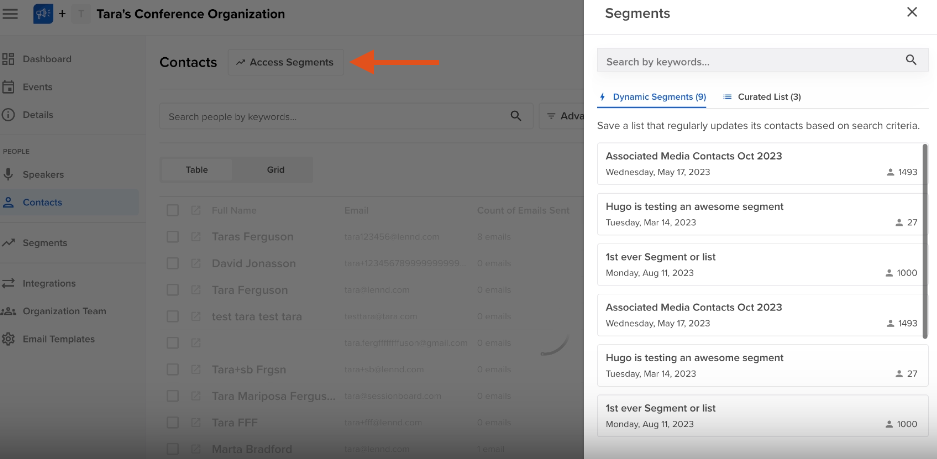This screenshot has width=937, height=459.
Task: Open the hamburger menu icon
Action: [x=11, y=14]
